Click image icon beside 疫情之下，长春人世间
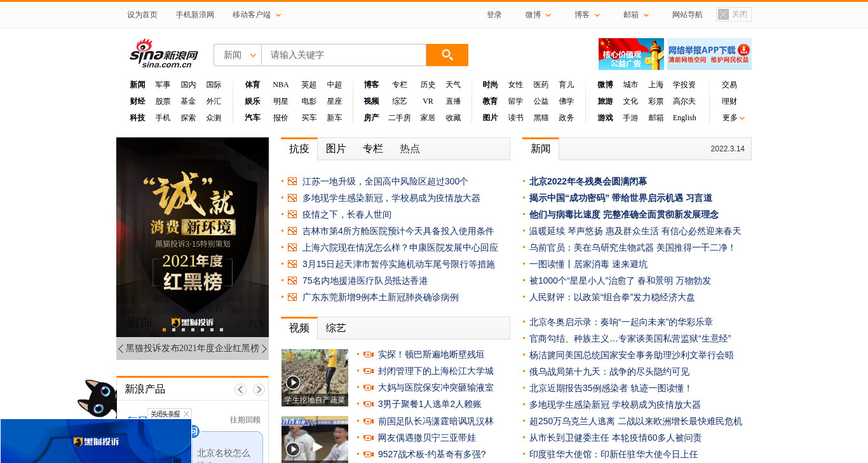Screen dimensions: 868x463 (x=292, y=214)
